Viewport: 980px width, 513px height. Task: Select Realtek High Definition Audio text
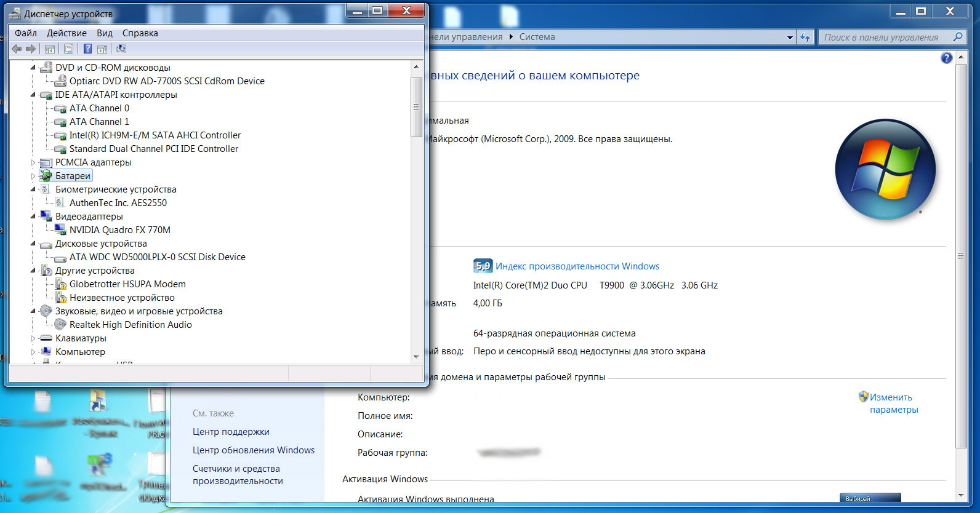(x=131, y=325)
